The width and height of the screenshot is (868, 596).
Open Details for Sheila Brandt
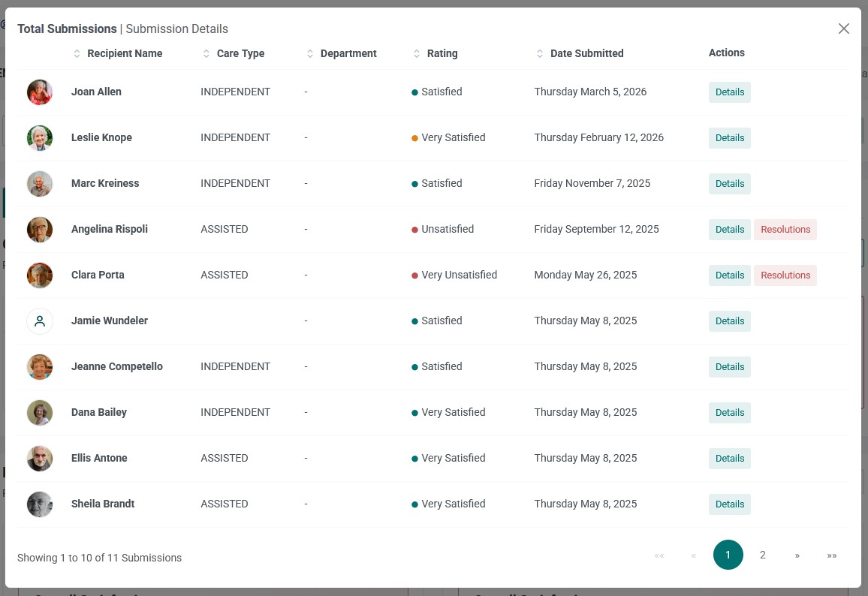pyautogui.click(x=730, y=504)
